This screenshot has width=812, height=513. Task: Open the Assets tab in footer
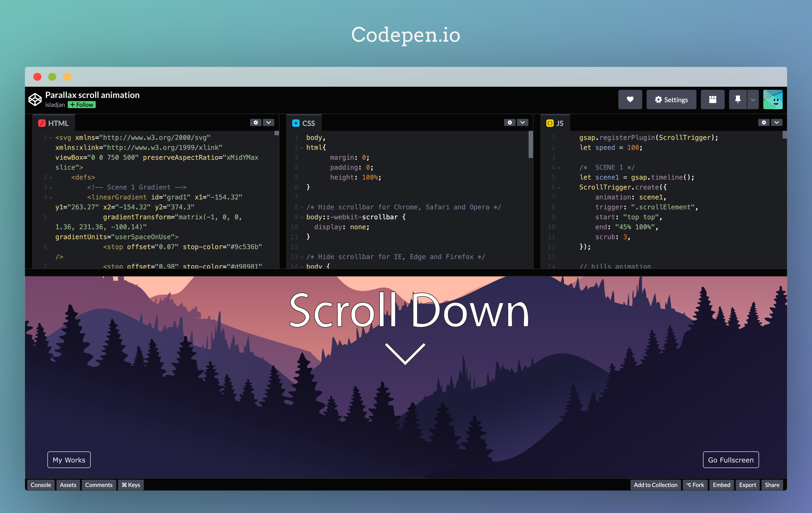[x=68, y=485]
